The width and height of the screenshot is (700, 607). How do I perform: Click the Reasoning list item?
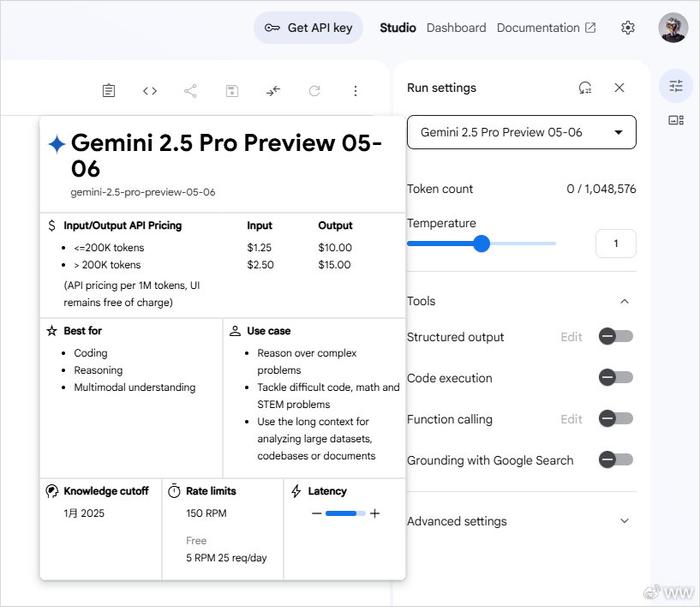click(98, 370)
